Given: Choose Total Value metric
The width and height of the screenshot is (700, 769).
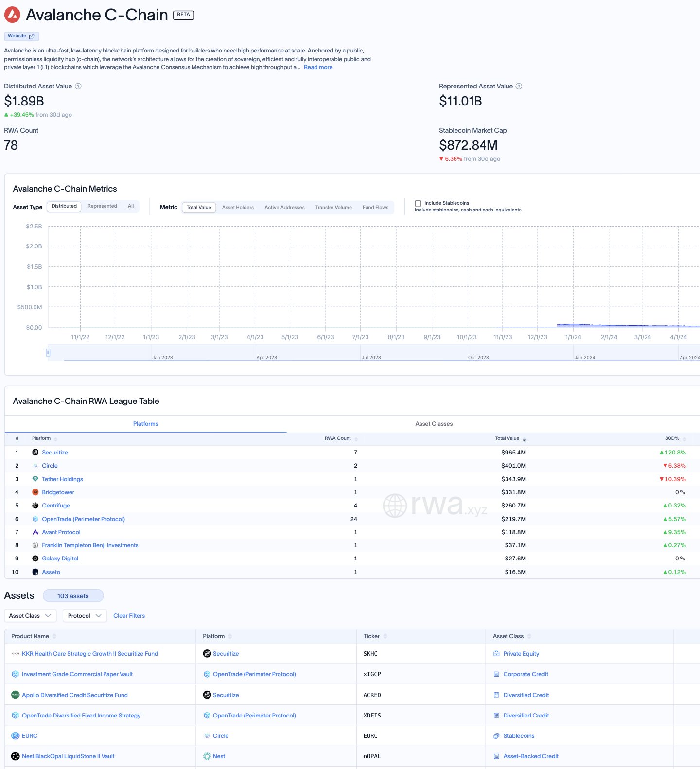Looking at the screenshot, I should click(x=199, y=208).
